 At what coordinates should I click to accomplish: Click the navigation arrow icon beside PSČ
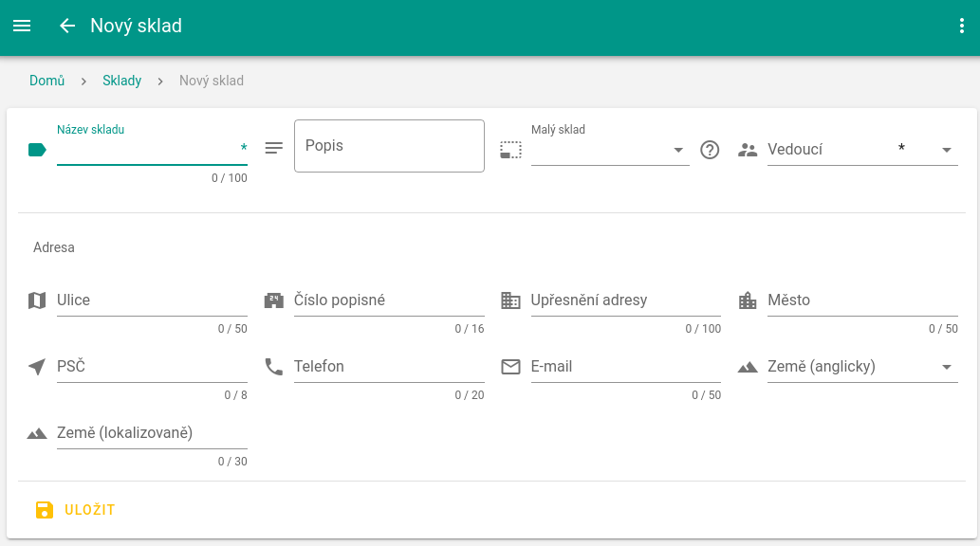(x=37, y=367)
